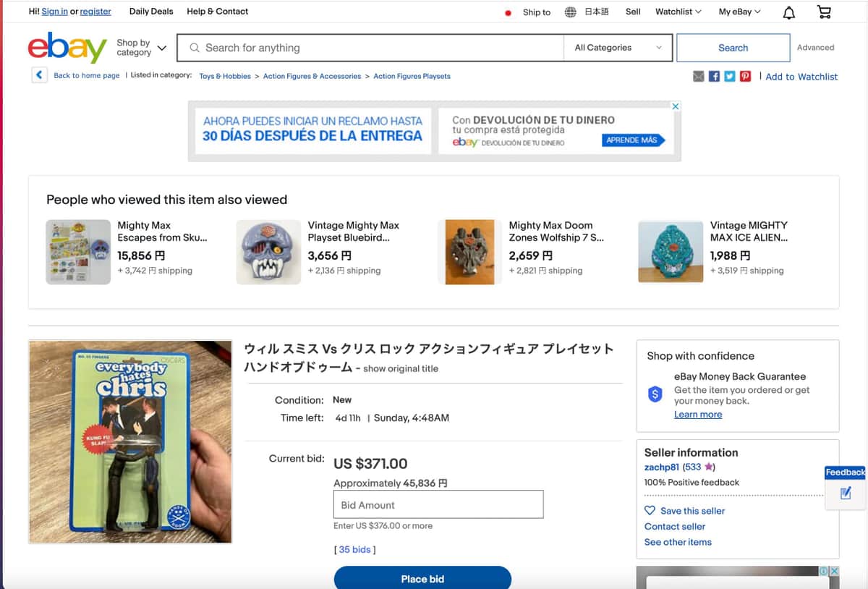Expand Shop by category
This screenshot has height=589, width=868.
[x=142, y=48]
